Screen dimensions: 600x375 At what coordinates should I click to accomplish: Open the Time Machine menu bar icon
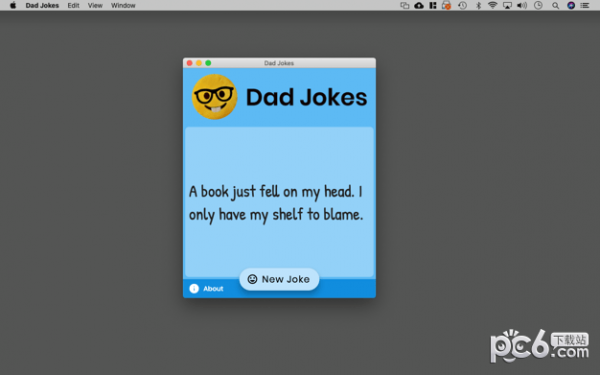462,5
